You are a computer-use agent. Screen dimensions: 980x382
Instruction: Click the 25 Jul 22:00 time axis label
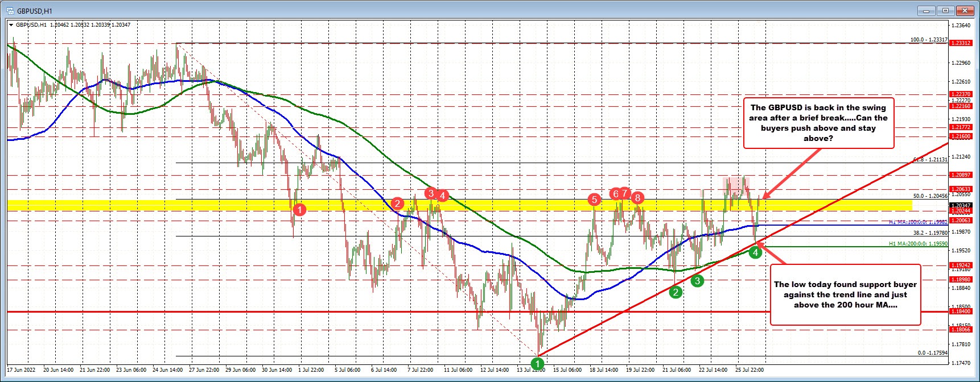coord(749,370)
